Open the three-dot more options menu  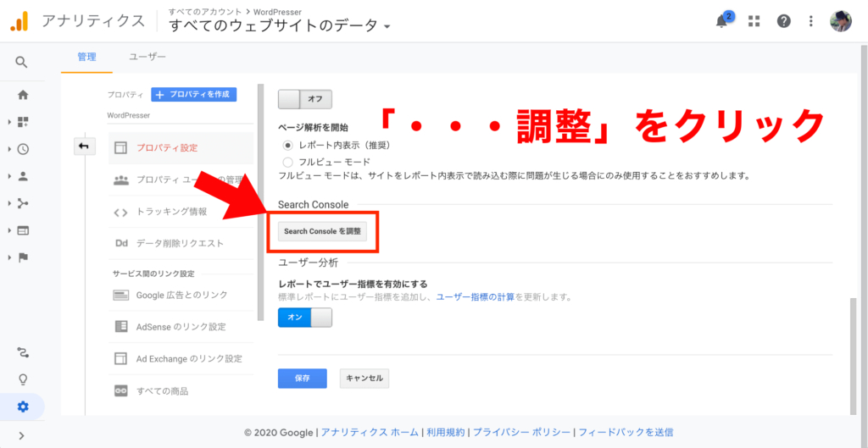pos(811,21)
